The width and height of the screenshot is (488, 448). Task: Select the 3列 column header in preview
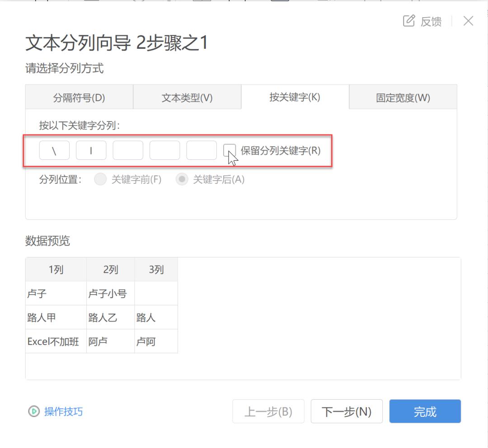click(156, 269)
